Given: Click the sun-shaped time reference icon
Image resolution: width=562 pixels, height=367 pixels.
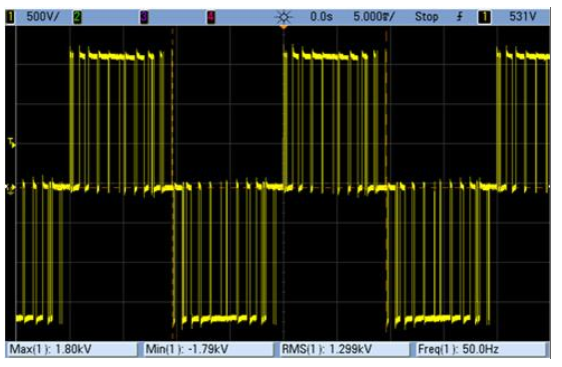Looking at the screenshot, I should click(x=284, y=17).
